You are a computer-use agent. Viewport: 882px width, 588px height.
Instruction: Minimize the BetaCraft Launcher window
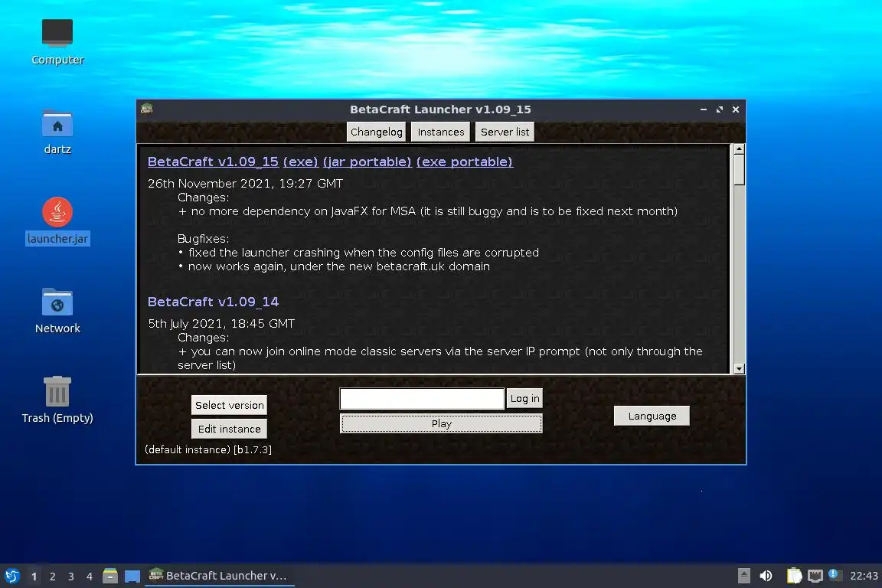tap(703, 109)
